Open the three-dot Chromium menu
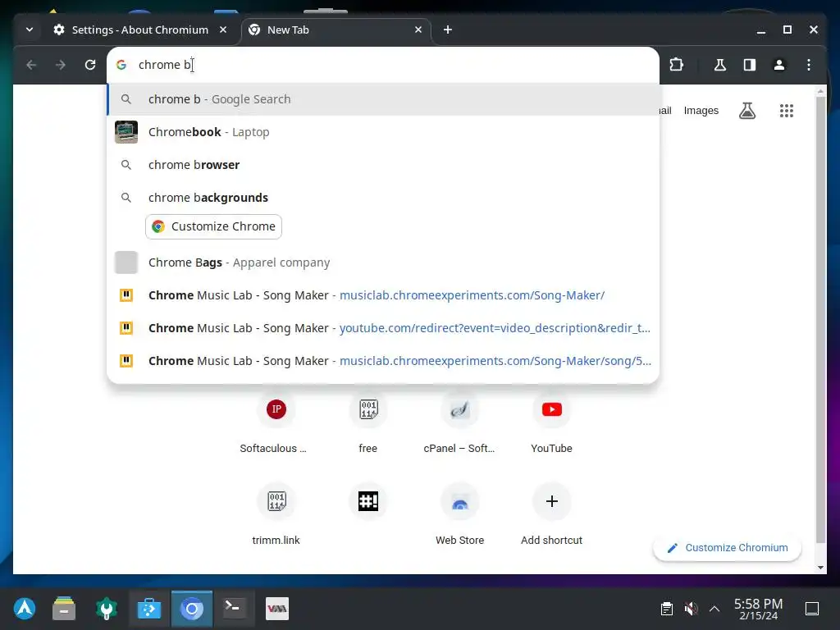 pos(809,65)
